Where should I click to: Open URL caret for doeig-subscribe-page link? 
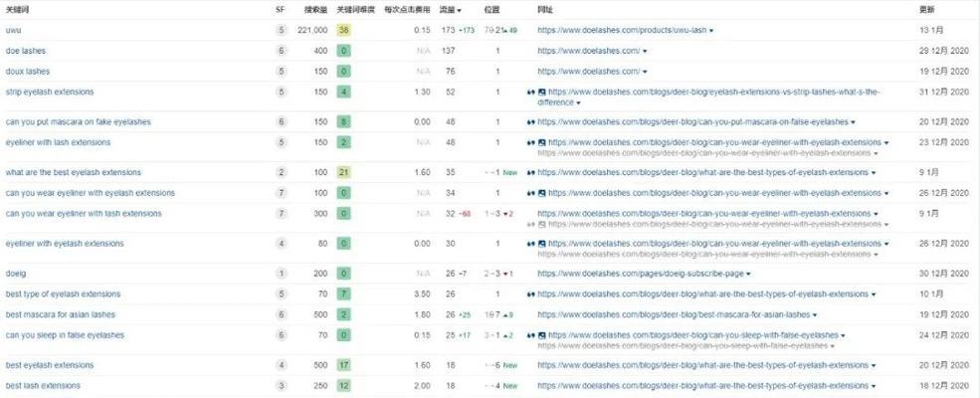tap(749, 275)
